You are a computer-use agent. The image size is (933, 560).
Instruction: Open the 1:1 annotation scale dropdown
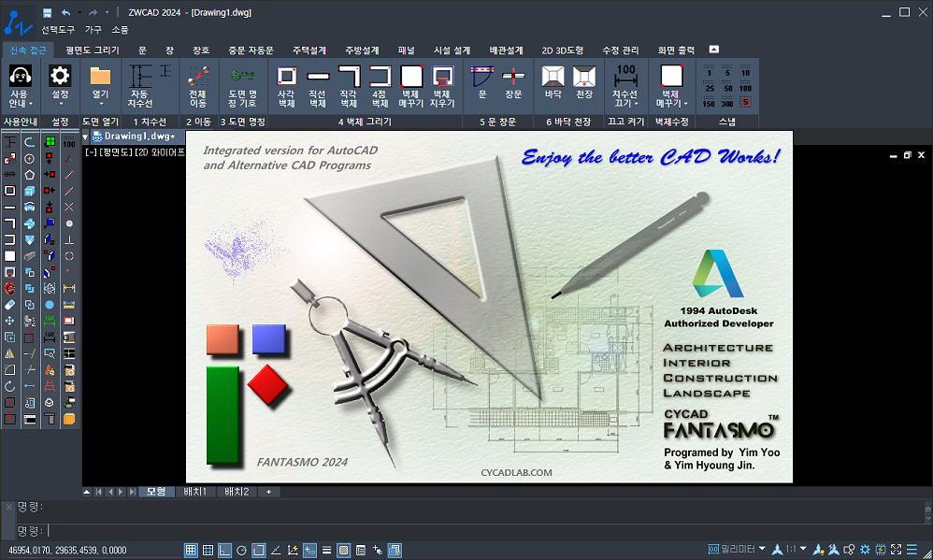(x=803, y=549)
